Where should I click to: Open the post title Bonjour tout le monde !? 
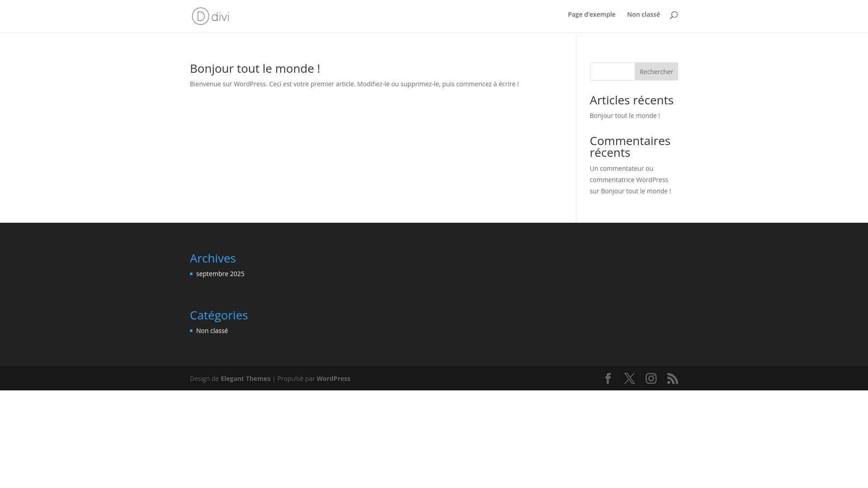255,68
